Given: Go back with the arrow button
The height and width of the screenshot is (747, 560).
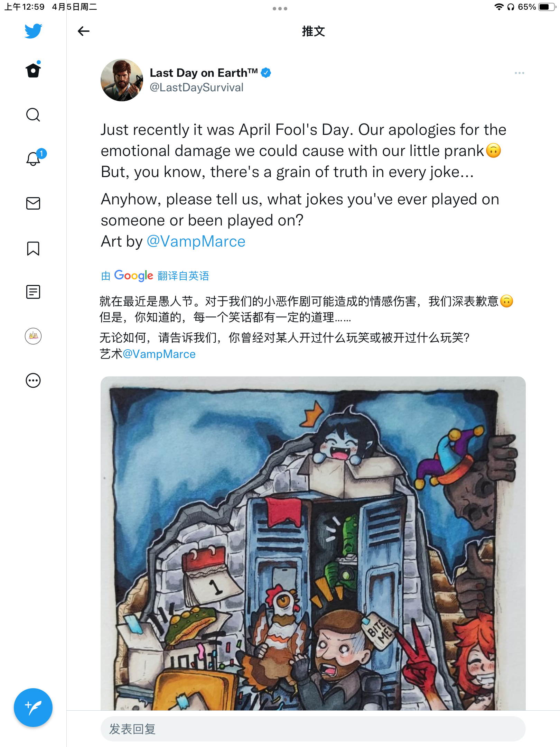Looking at the screenshot, I should coord(84,31).
